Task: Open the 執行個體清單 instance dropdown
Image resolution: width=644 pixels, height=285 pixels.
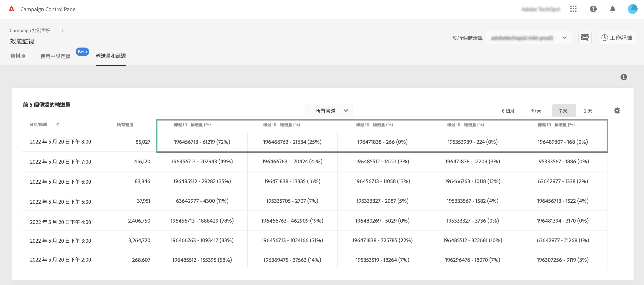Action: 528,38
